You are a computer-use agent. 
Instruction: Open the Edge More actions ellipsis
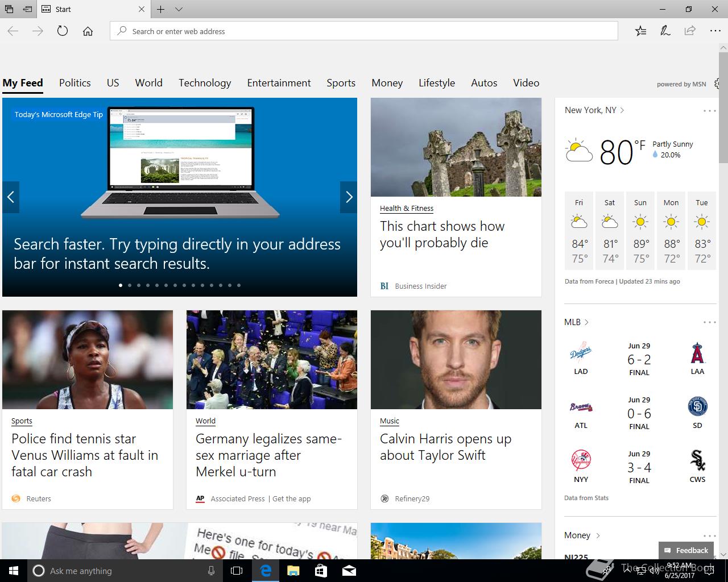coord(715,31)
